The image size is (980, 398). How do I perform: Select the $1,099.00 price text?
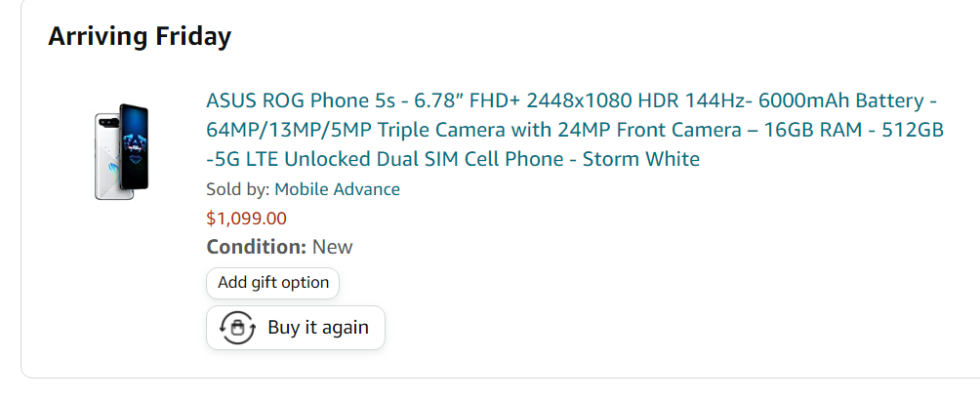tap(246, 219)
